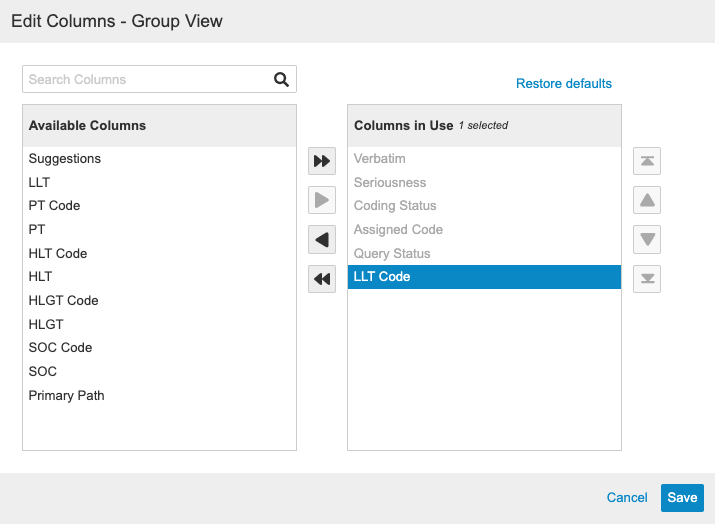This screenshot has width=715, height=524.
Task: Click Restore defaults link
Action: click(x=563, y=84)
